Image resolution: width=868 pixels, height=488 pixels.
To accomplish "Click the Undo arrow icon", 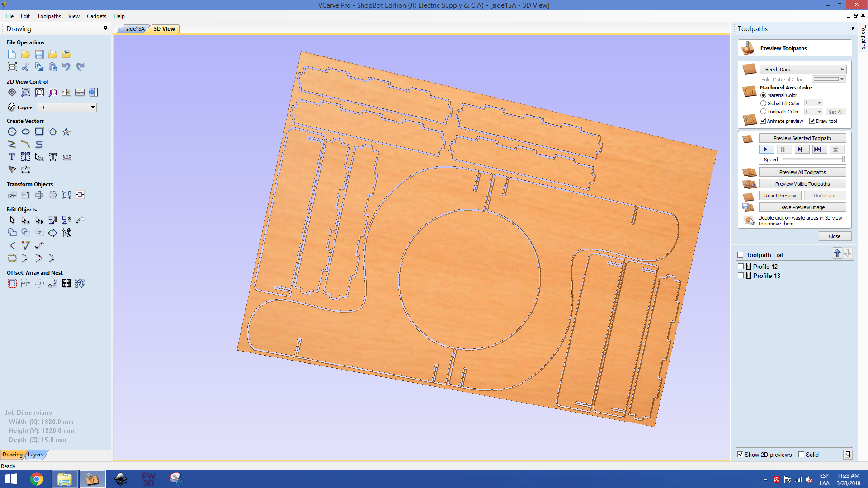I will coord(66,67).
